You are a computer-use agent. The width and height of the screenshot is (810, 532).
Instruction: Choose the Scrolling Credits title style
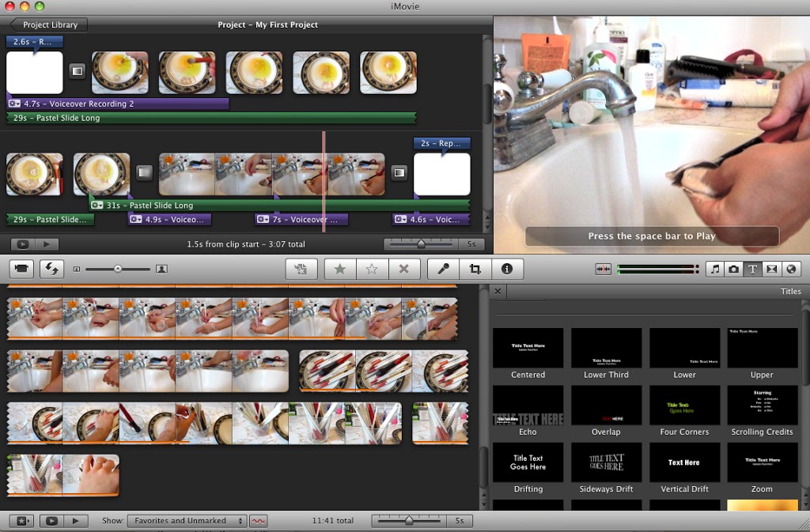tap(763, 411)
